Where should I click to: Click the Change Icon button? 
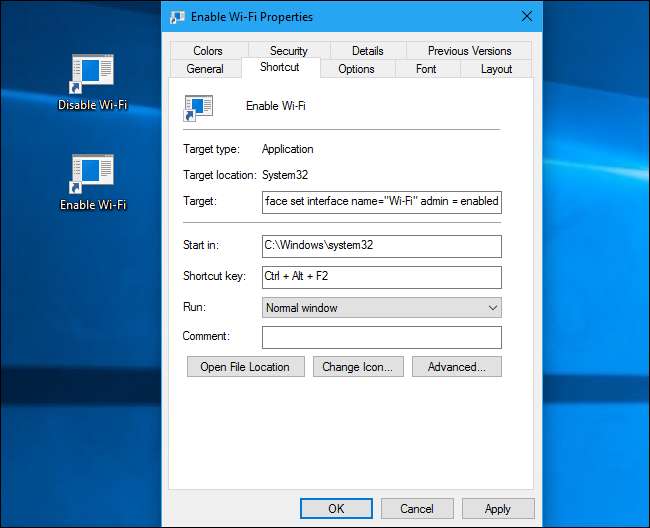(x=358, y=367)
